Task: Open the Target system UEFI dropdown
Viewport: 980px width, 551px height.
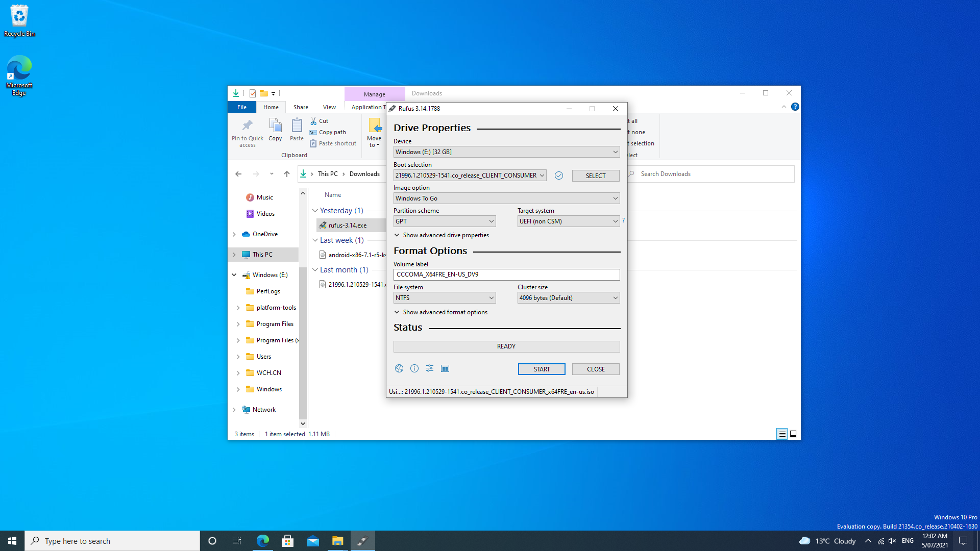Action: 568,221
